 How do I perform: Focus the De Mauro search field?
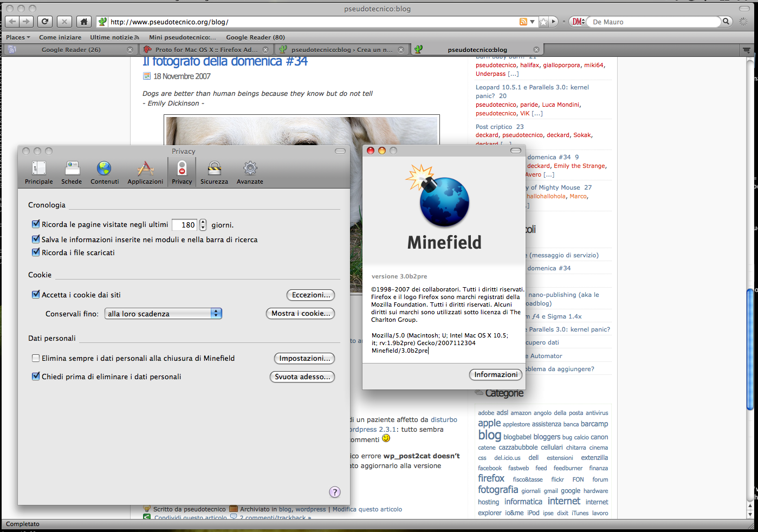point(655,22)
